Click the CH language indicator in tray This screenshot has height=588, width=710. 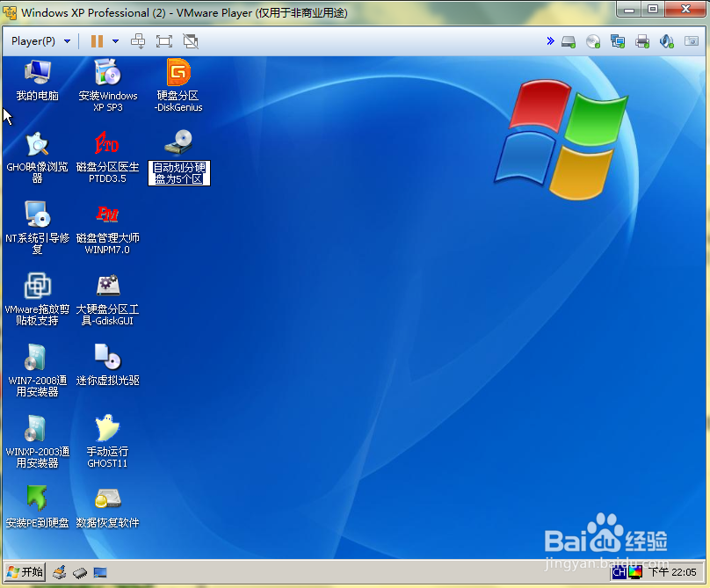point(619,572)
